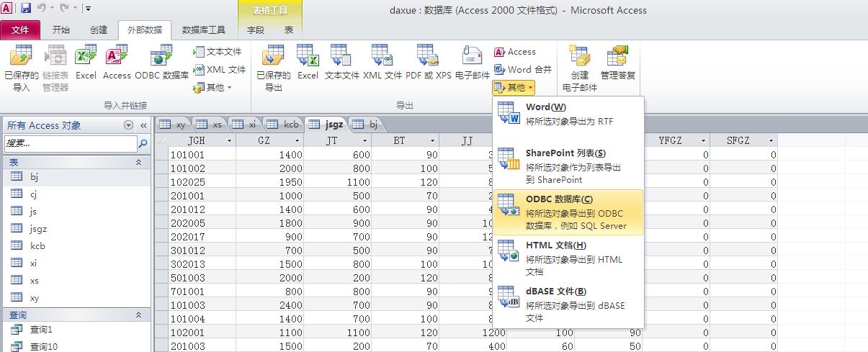Screen dimensions: 868x352
Task: Export to PDF or XPS
Action: (x=429, y=63)
